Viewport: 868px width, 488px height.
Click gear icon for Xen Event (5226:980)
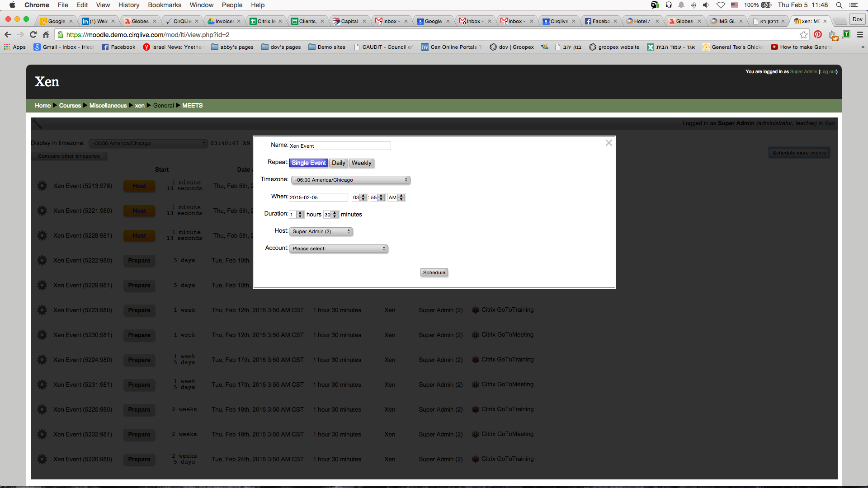coord(42,459)
